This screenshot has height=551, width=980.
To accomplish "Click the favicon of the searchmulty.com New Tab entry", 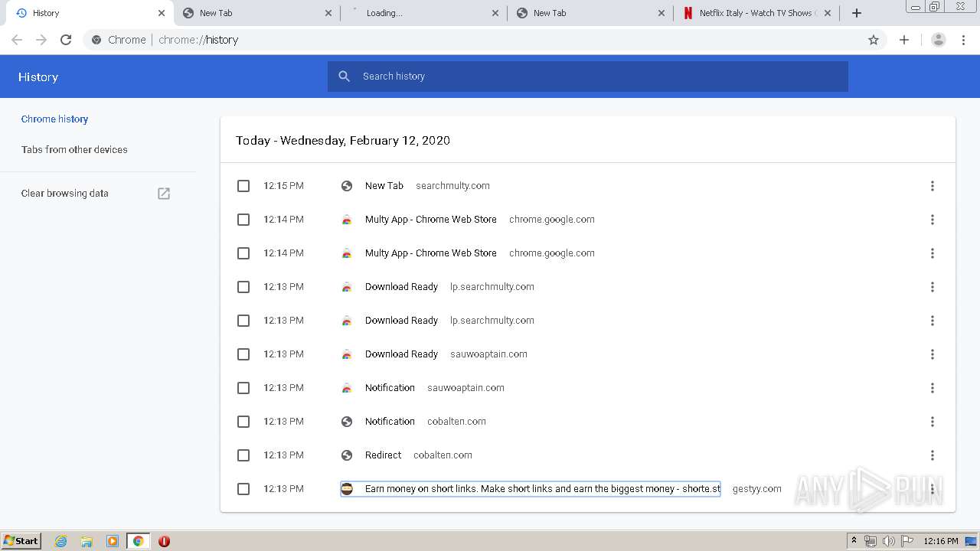I will pos(347,186).
